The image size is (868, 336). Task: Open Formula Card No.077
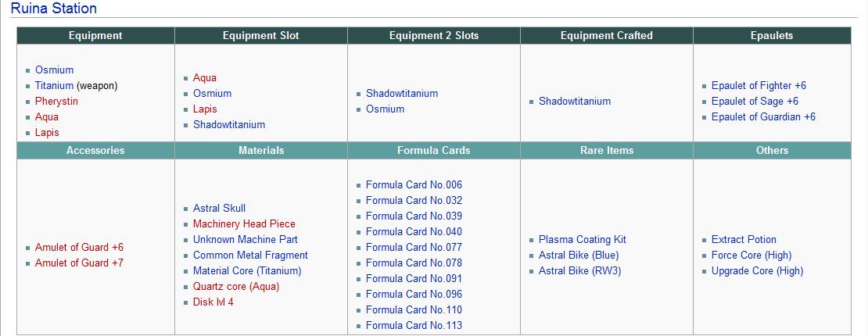pos(414,248)
